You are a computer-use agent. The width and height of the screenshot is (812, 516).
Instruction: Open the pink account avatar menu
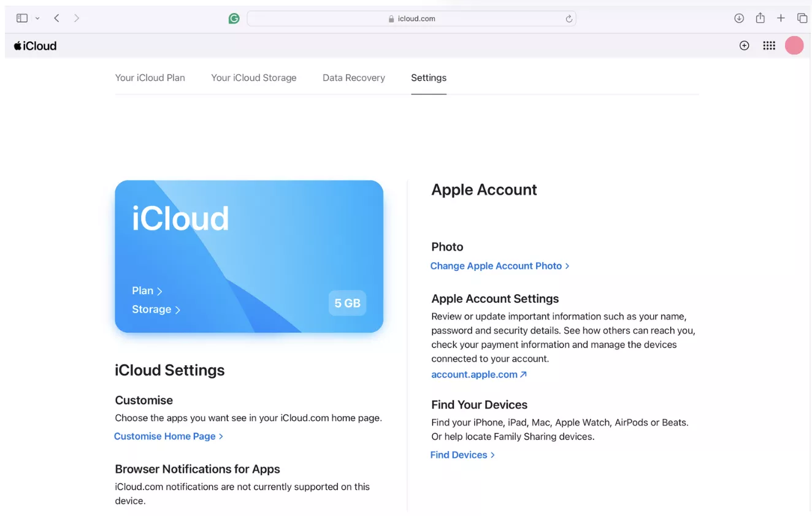(x=794, y=45)
